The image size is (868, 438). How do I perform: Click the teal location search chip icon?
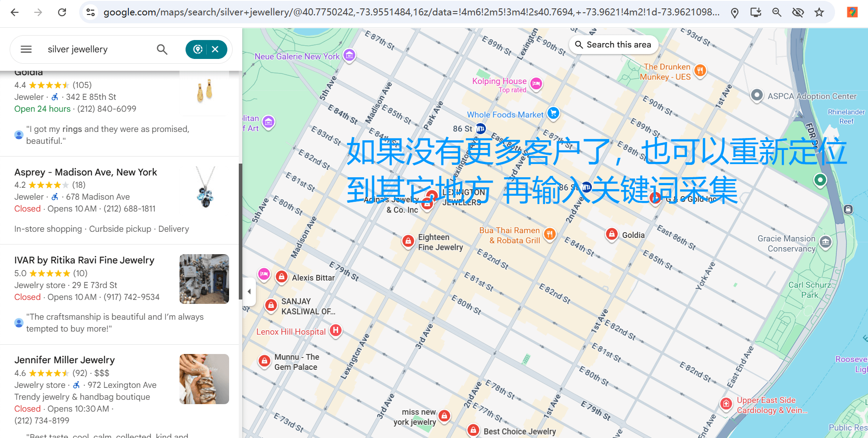pyautogui.click(x=198, y=49)
